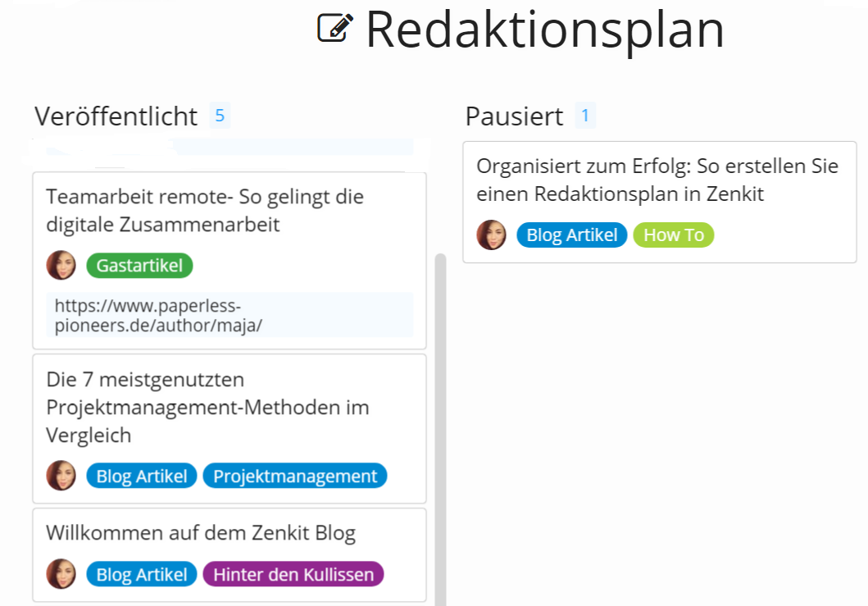Click Blog Artikel tag on Willkommen card
Viewport: 868px width, 606px height.
142,574
